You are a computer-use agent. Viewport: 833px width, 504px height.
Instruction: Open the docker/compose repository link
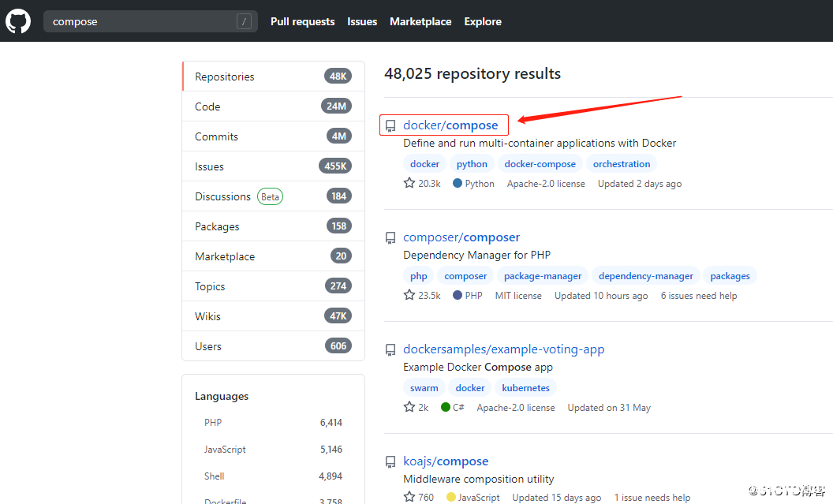pos(450,125)
